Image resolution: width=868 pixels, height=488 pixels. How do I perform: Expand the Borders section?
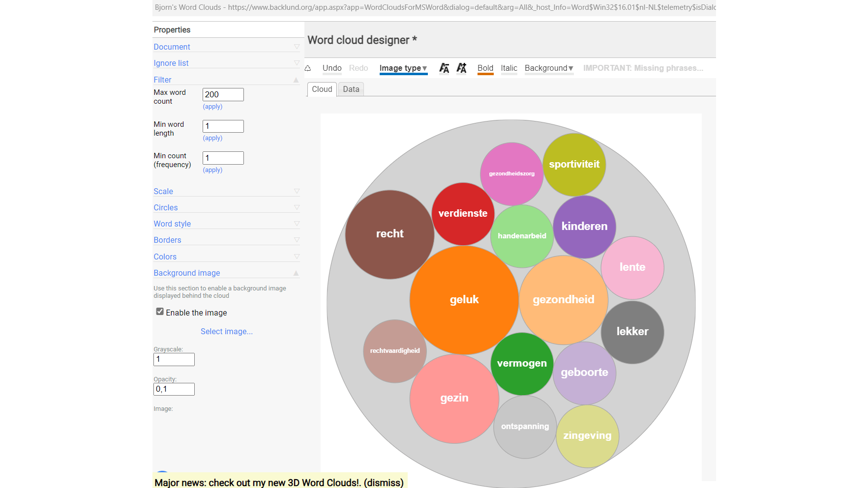point(226,240)
